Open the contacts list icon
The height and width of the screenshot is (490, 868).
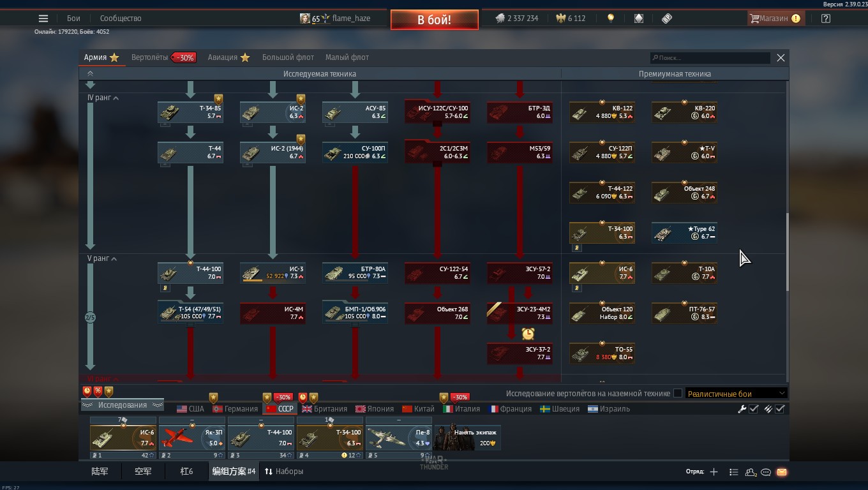click(x=751, y=472)
